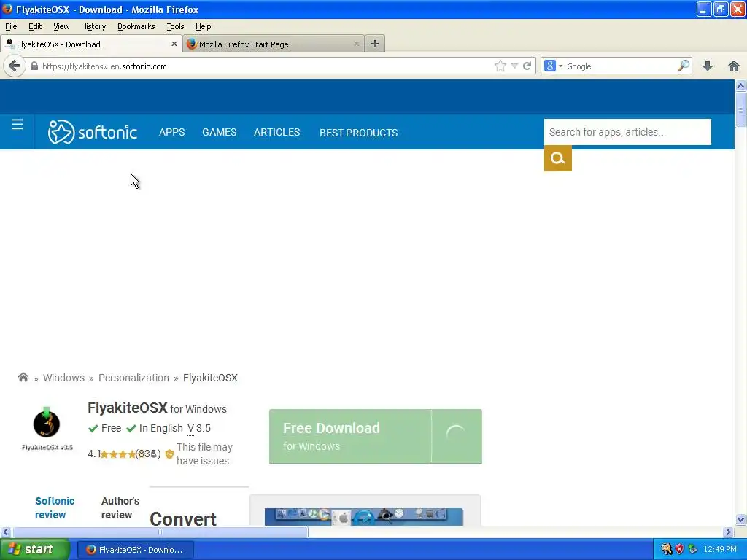This screenshot has width=747, height=560.
Task: Open the new tab plus button
Action: click(375, 44)
